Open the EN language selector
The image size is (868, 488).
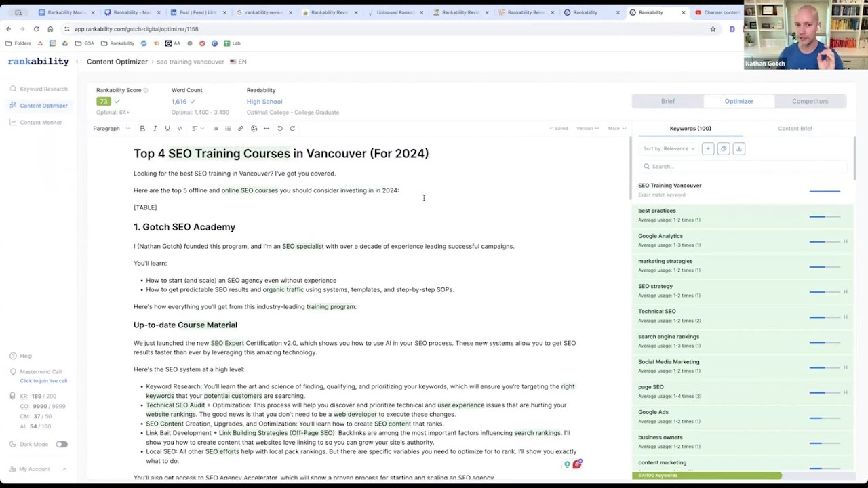click(238, 62)
